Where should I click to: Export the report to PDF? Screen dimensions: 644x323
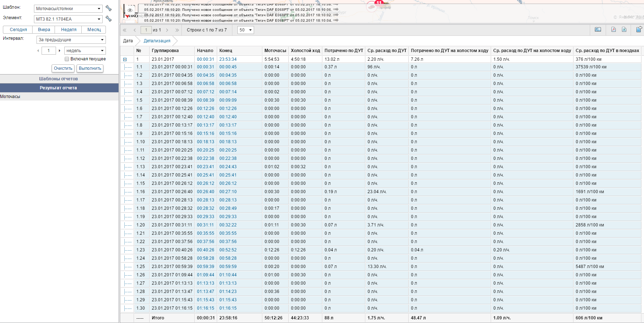(x=613, y=30)
